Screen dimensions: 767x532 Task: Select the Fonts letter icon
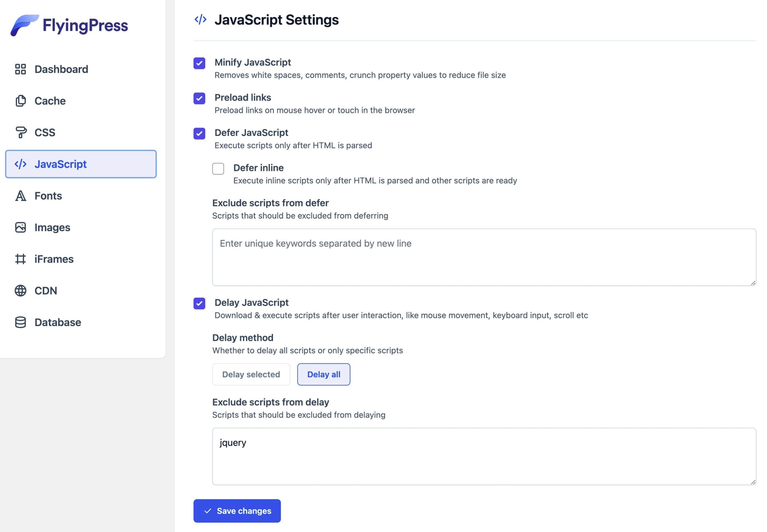20,196
